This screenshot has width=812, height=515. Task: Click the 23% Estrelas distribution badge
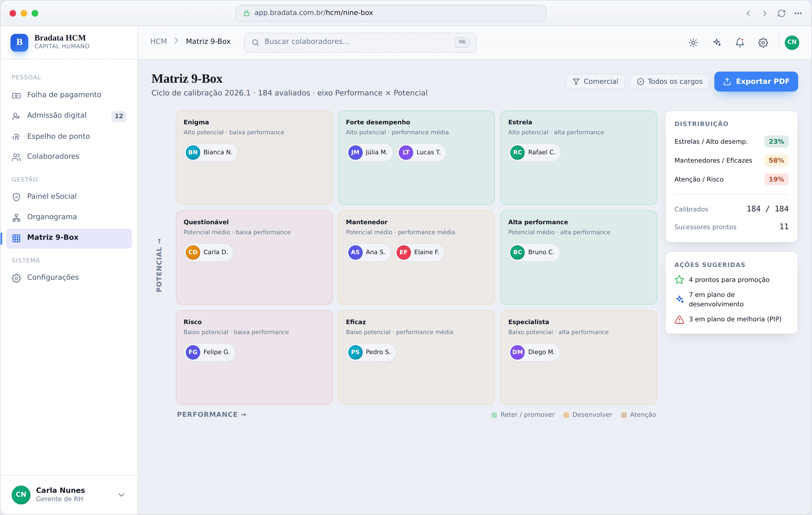click(776, 142)
